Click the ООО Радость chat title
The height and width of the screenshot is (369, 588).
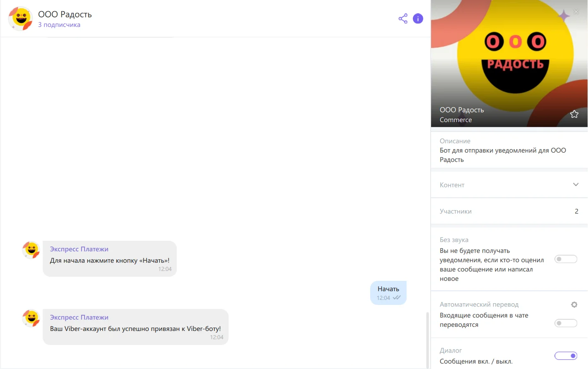pos(65,14)
